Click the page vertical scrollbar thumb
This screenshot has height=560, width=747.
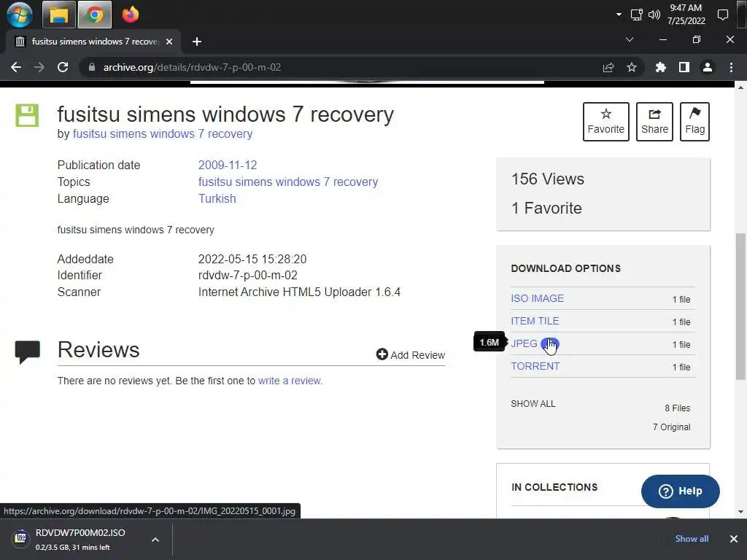[740, 306]
